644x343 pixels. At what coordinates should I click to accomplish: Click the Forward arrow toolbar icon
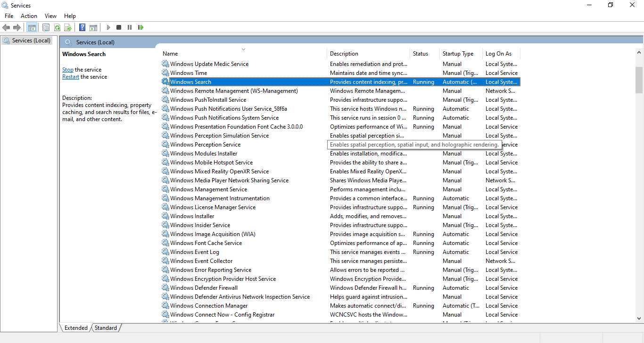(17, 27)
